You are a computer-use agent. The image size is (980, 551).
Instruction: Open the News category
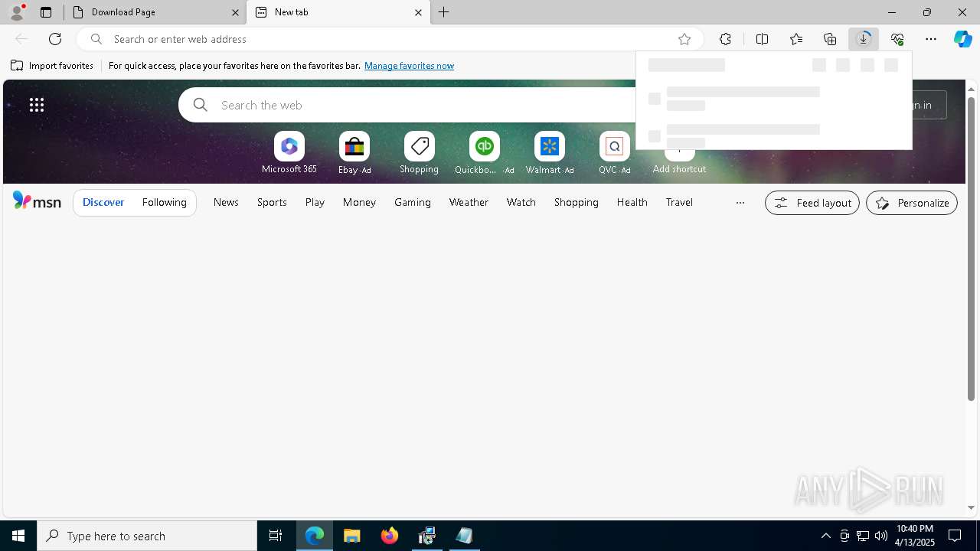coord(226,202)
